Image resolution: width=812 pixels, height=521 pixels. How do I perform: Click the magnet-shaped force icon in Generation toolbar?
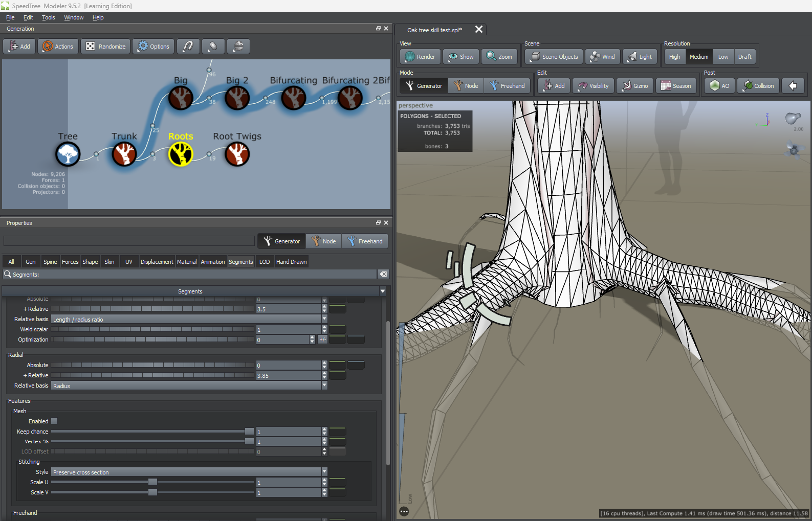pyautogui.click(x=188, y=47)
